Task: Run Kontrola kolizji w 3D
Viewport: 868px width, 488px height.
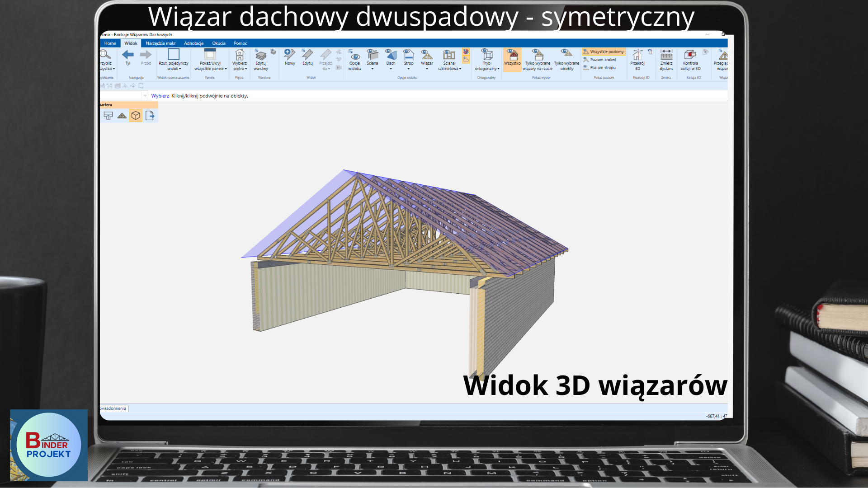Action: click(690, 60)
